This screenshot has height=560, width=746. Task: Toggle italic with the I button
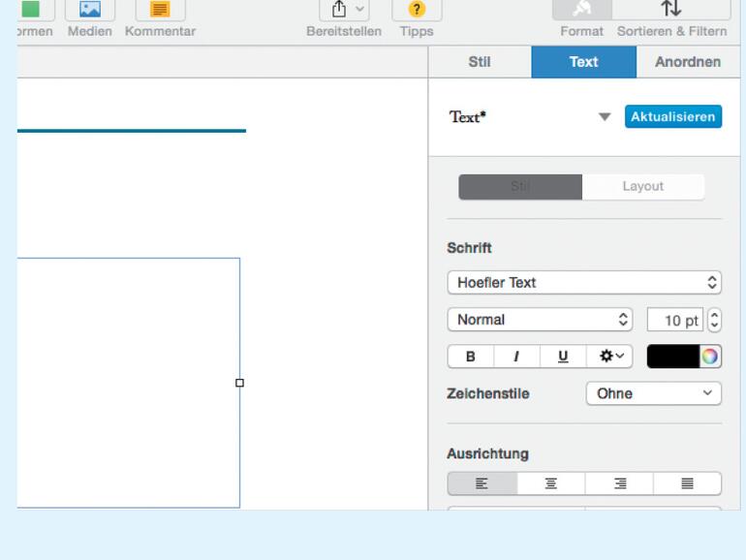click(516, 357)
